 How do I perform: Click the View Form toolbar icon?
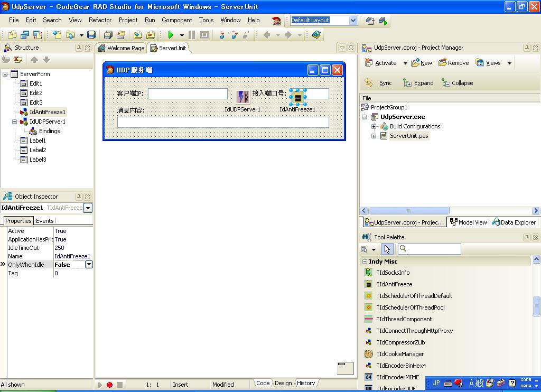pyautogui.click(x=24, y=35)
